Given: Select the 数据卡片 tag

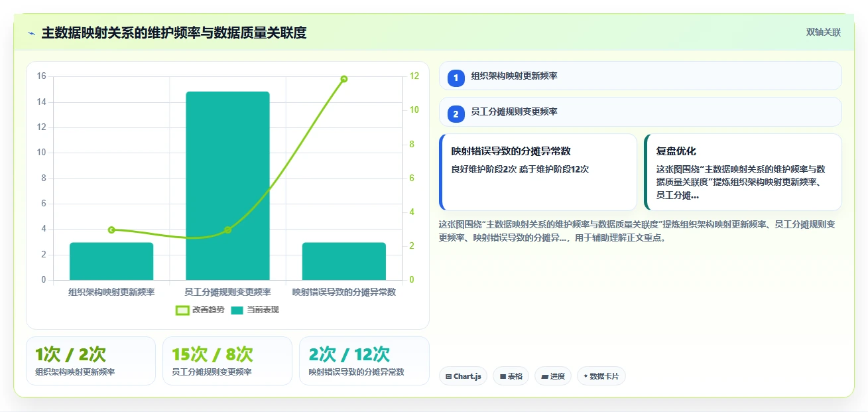Looking at the screenshot, I should pos(601,376).
